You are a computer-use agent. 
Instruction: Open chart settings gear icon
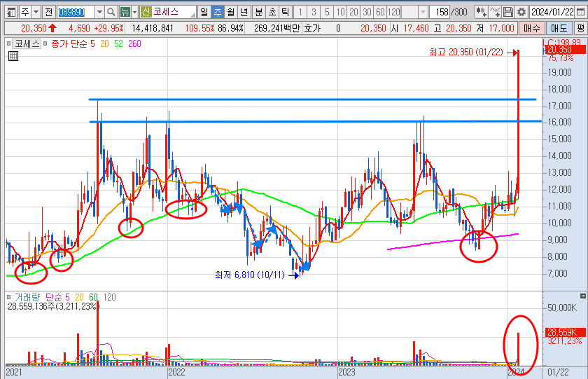[x=521, y=13]
